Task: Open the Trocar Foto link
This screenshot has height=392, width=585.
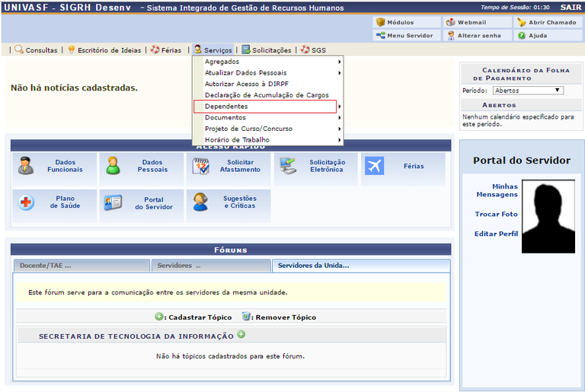Action: 496,214
